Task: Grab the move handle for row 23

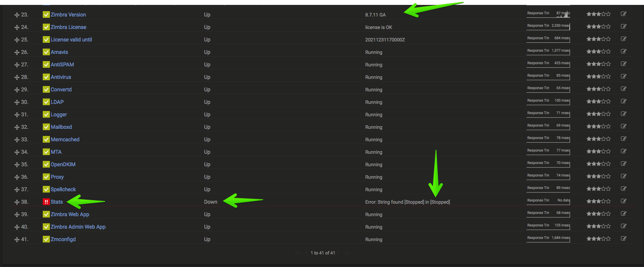Action: [x=17, y=15]
